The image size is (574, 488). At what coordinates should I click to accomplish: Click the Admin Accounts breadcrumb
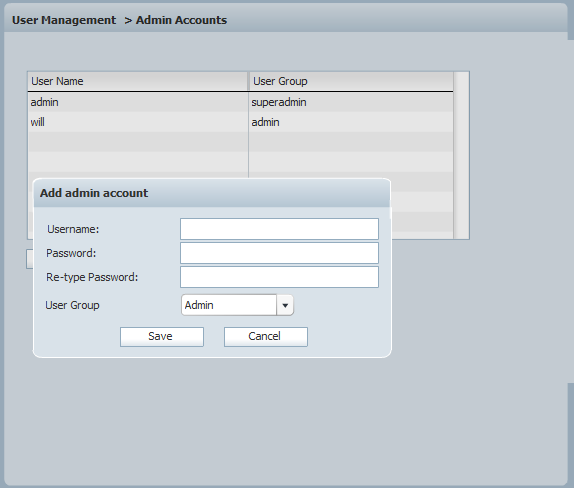point(182,20)
